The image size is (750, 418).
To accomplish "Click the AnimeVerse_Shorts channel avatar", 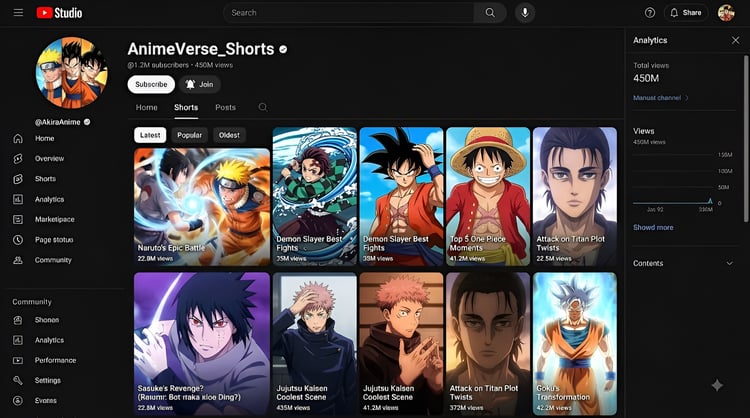I will point(72,72).
